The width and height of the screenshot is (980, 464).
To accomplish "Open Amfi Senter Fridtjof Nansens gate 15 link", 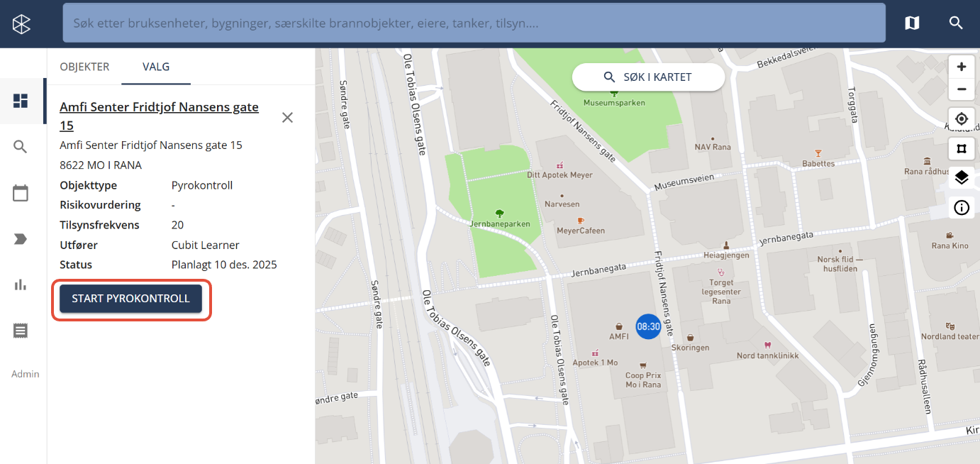I will coord(159,116).
